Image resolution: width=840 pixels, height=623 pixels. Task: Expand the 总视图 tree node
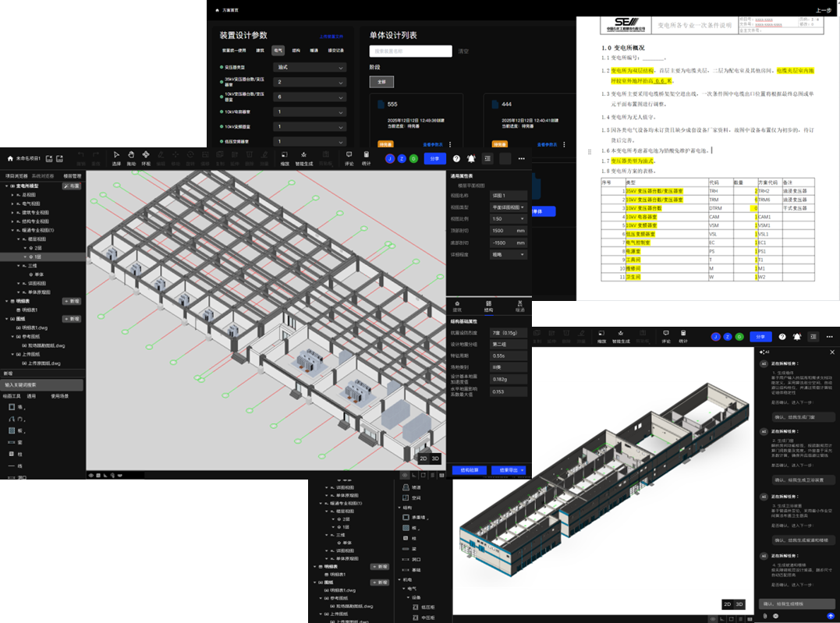pyautogui.click(x=12, y=195)
